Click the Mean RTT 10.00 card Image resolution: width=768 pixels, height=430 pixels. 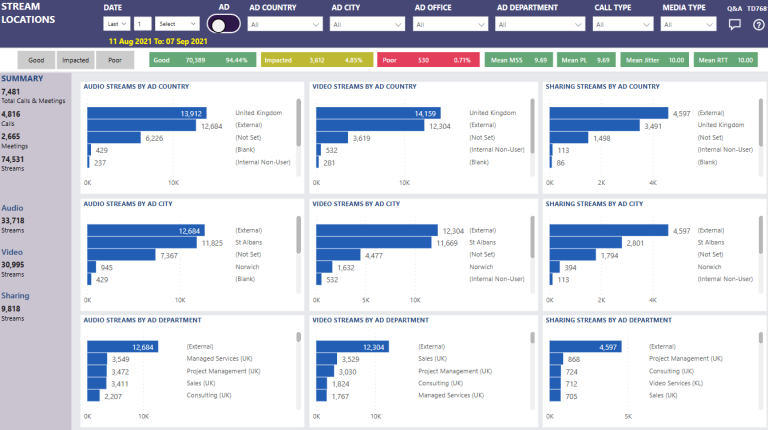pyautogui.click(x=725, y=60)
